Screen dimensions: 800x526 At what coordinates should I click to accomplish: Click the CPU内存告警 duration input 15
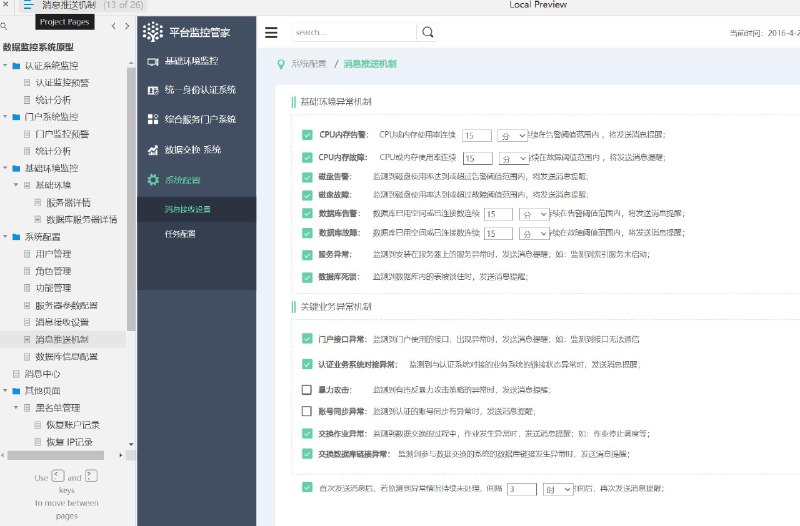477,136
